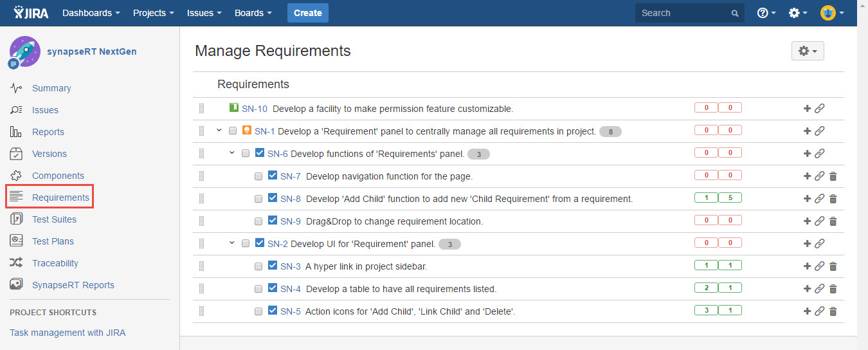Open the Manage Requirements gear dropdown

pos(808,51)
